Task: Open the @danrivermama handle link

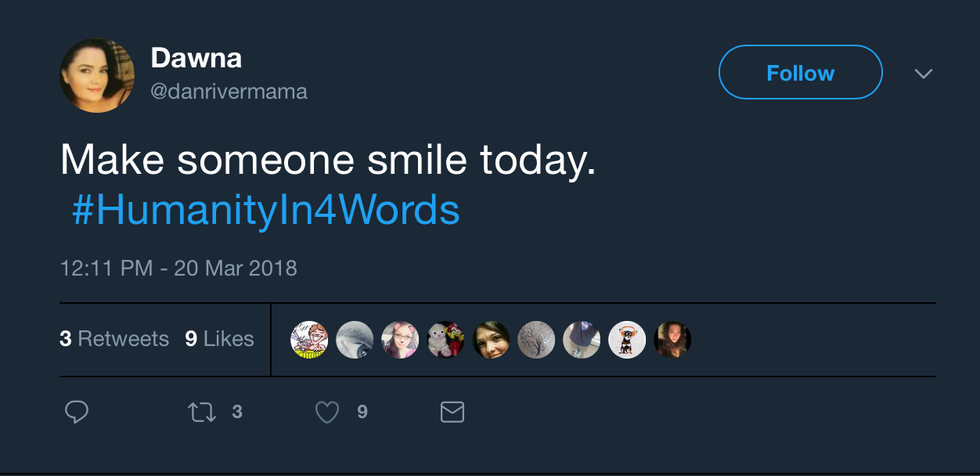Action: [229, 92]
